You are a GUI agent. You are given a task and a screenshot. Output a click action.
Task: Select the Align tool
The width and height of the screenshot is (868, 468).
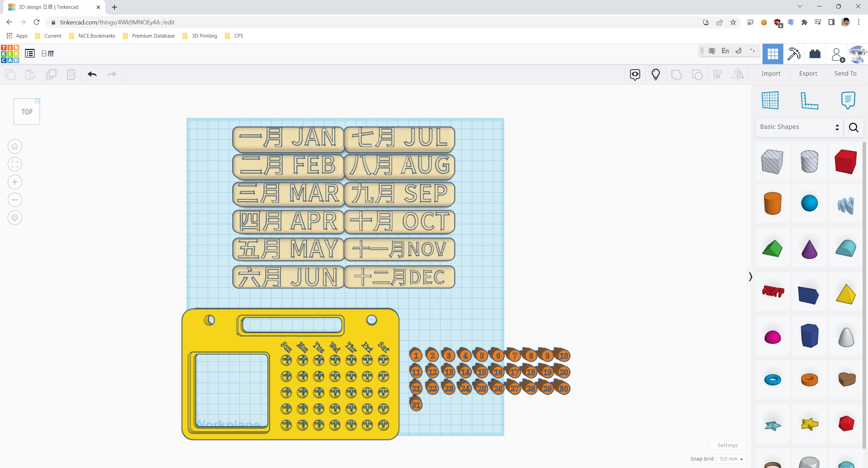pyautogui.click(x=718, y=74)
